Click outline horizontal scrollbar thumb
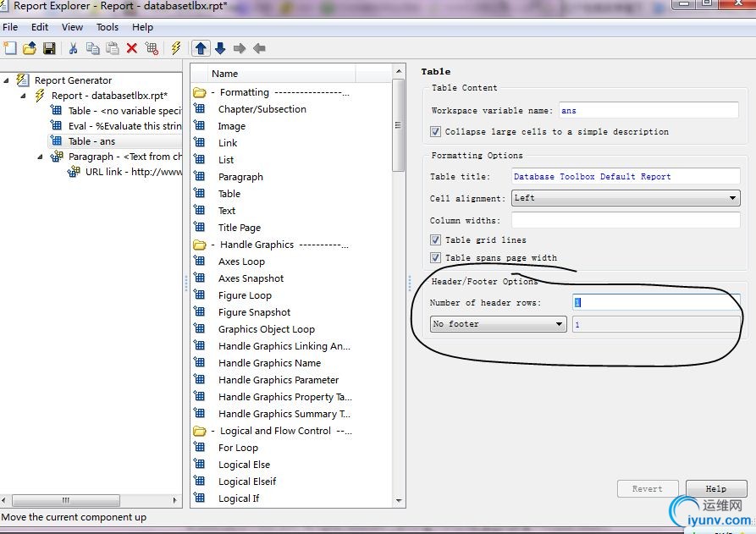This screenshot has width=756, height=534. tap(65, 500)
